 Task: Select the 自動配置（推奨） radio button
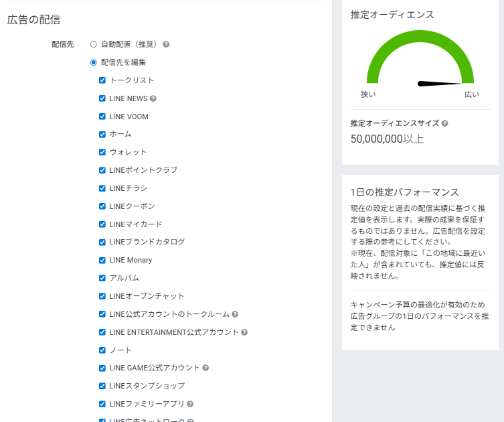click(x=94, y=44)
